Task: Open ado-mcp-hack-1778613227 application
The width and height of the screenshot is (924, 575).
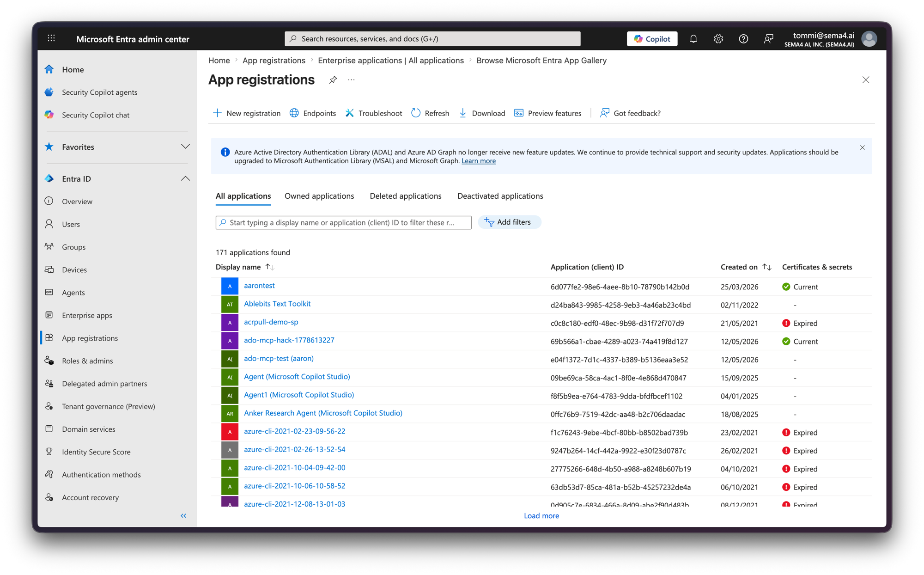Action: tap(289, 340)
